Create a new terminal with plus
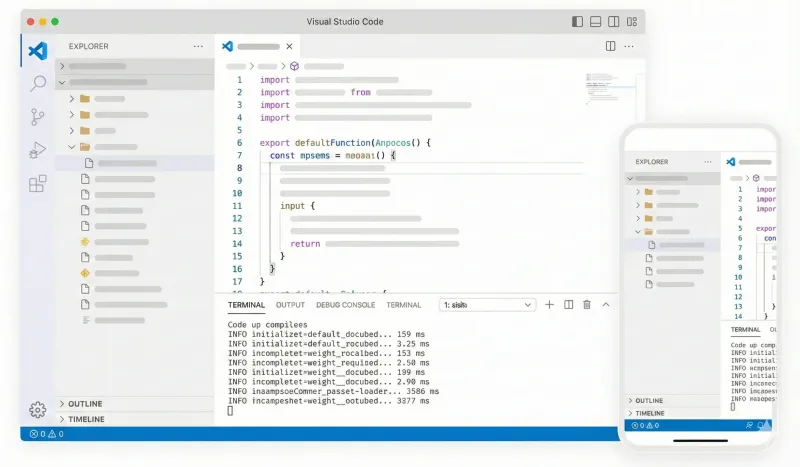The image size is (800, 467). (x=549, y=305)
